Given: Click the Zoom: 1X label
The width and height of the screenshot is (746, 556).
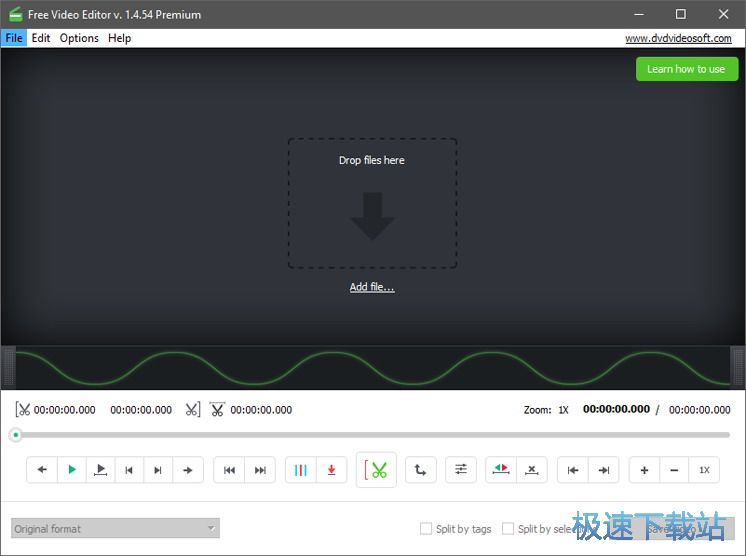Looking at the screenshot, I should tap(546, 410).
